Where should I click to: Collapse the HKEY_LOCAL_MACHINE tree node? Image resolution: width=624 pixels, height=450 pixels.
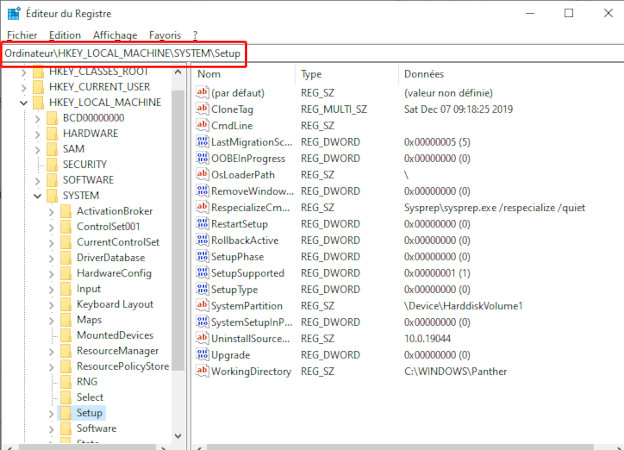pyautogui.click(x=23, y=102)
